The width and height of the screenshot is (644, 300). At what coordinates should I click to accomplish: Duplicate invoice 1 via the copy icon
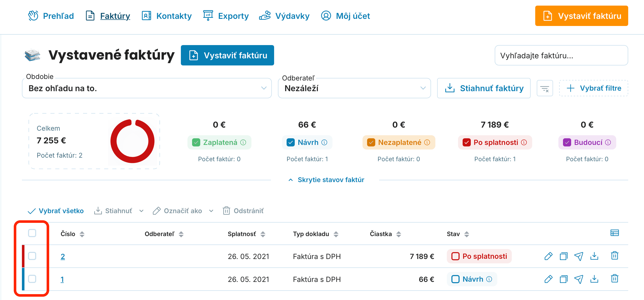[x=563, y=279]
